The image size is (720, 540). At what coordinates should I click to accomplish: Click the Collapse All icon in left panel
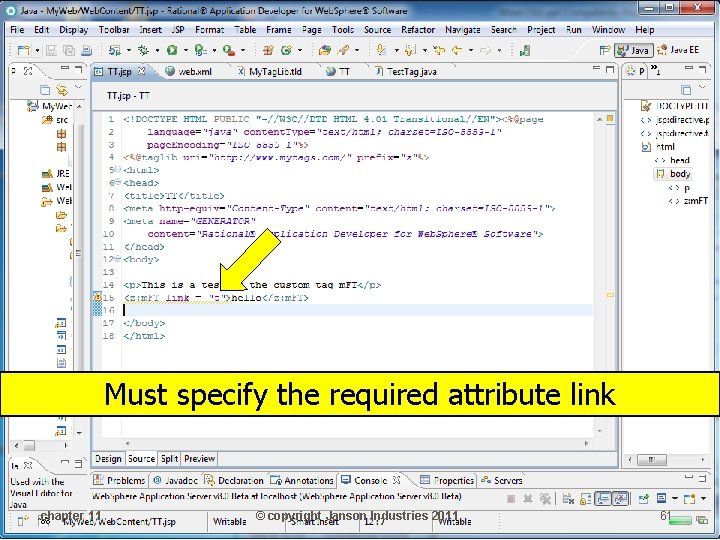pos(45,89)
